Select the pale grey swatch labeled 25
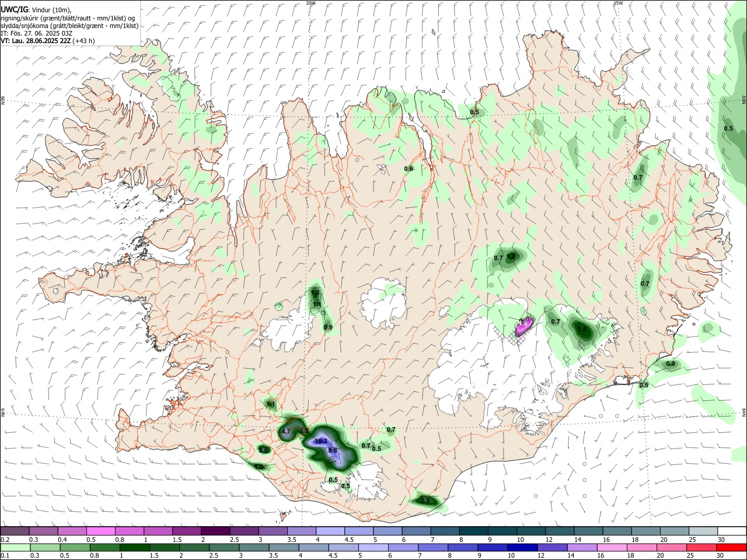 (x=703, y=531)
